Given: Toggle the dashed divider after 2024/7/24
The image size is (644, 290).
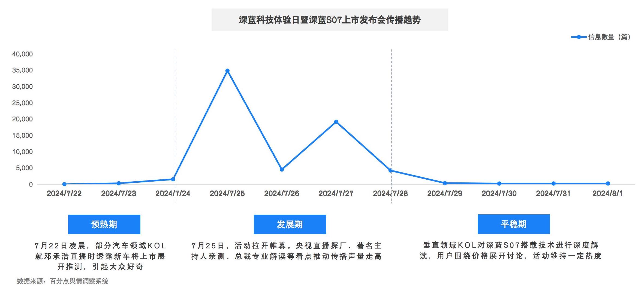Looking at the screenshot, I should [x=174, y=123].
